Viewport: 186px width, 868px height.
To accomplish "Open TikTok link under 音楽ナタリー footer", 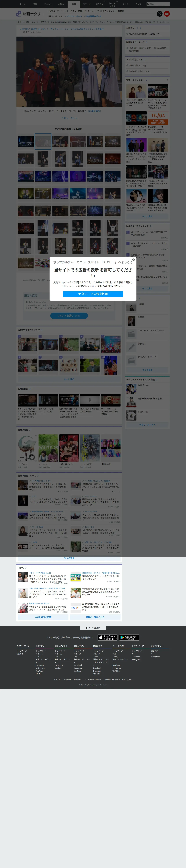I will 39,674.
